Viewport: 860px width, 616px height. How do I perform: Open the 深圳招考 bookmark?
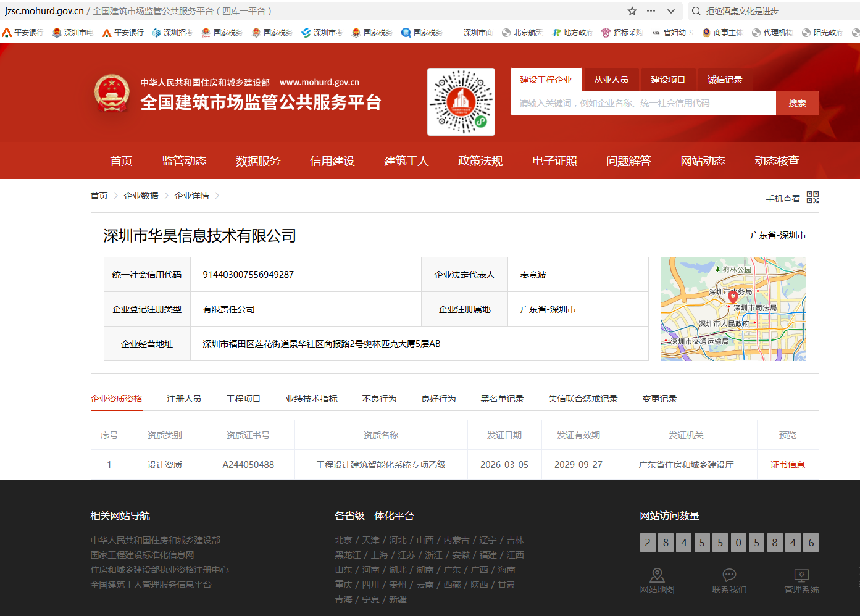coord(172,33)
